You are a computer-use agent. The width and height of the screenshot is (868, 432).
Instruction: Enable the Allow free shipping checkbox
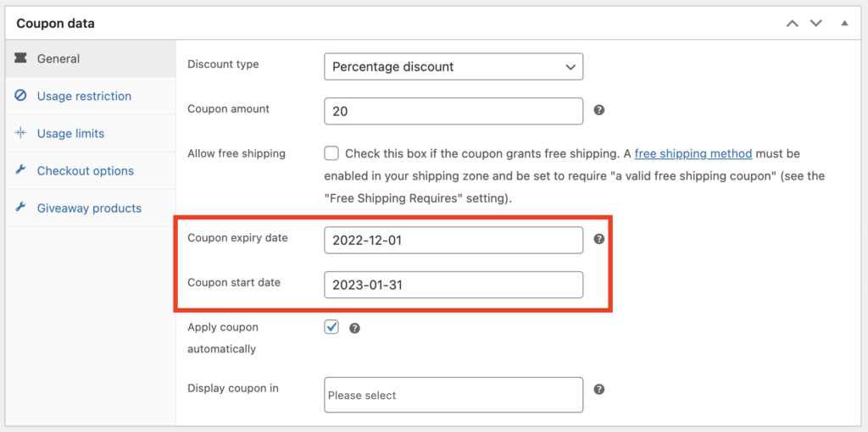pyautogui.click(x=331, y=153)
